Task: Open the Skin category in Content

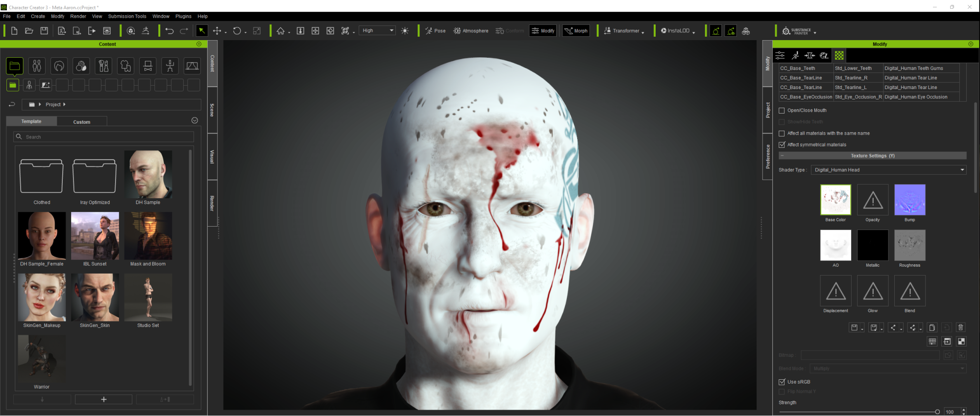Action: (x=81, y=66)
